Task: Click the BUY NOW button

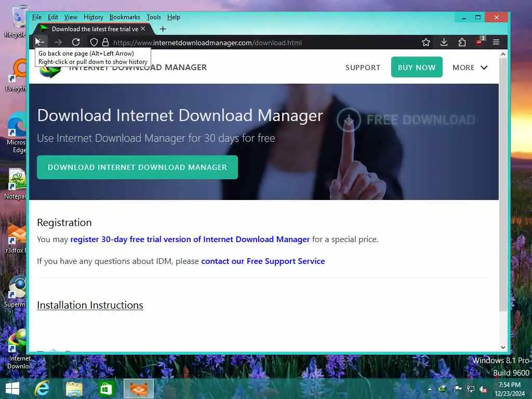Action: (x=417, y=67)
